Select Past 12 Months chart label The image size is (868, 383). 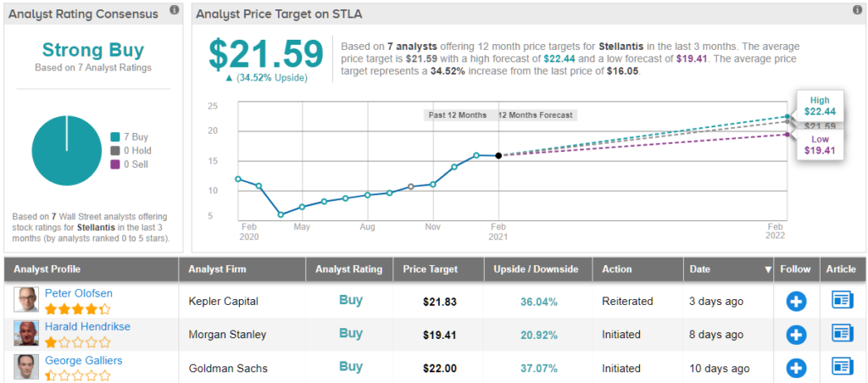point(458,115)
